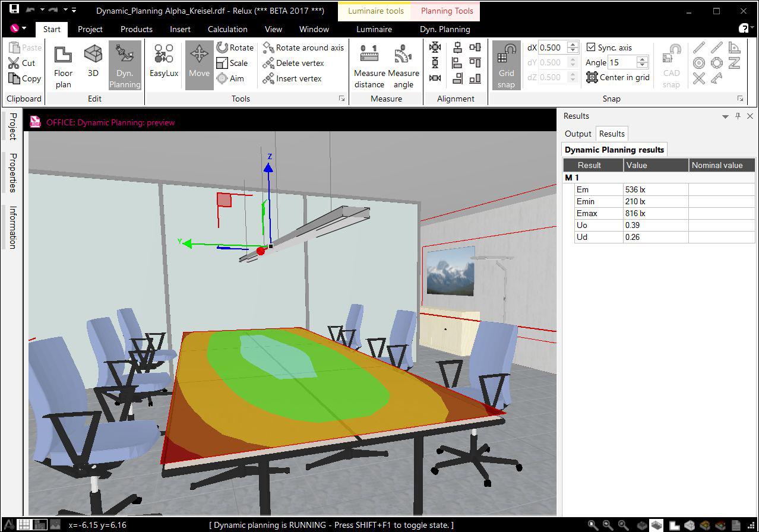Click Insert vertex tool
Screen dimensions: 759x532
tap(292, 78)
